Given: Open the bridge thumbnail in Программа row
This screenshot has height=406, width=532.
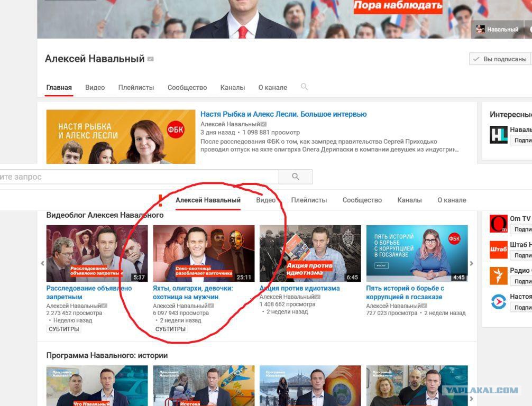Looking at the screenshot, I should 310,386.
